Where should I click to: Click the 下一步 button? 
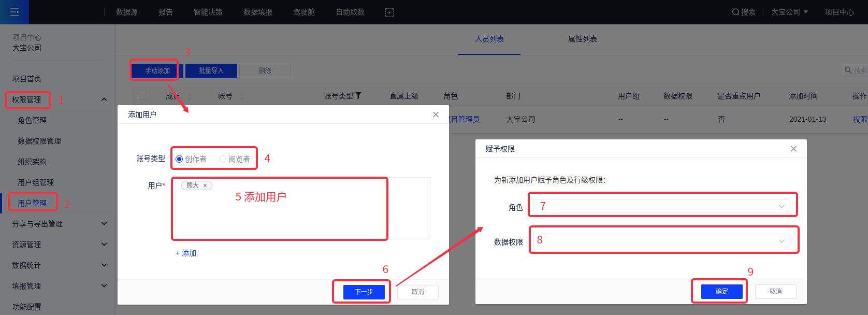pos(364,292)
